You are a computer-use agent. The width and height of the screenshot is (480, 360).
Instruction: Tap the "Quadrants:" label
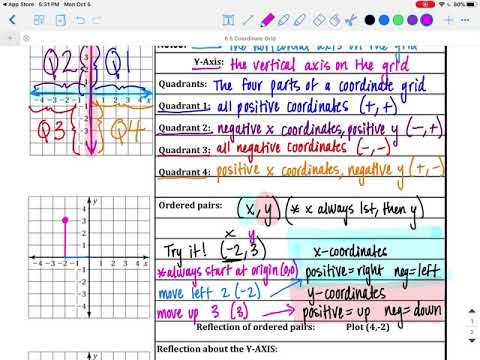click(x=183, y=84)
